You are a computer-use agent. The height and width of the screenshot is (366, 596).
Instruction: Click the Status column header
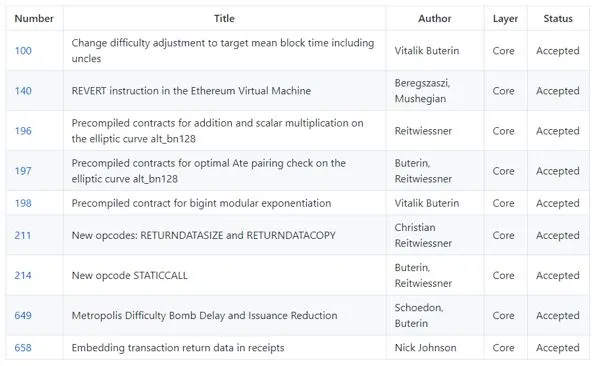coord(558,18)
